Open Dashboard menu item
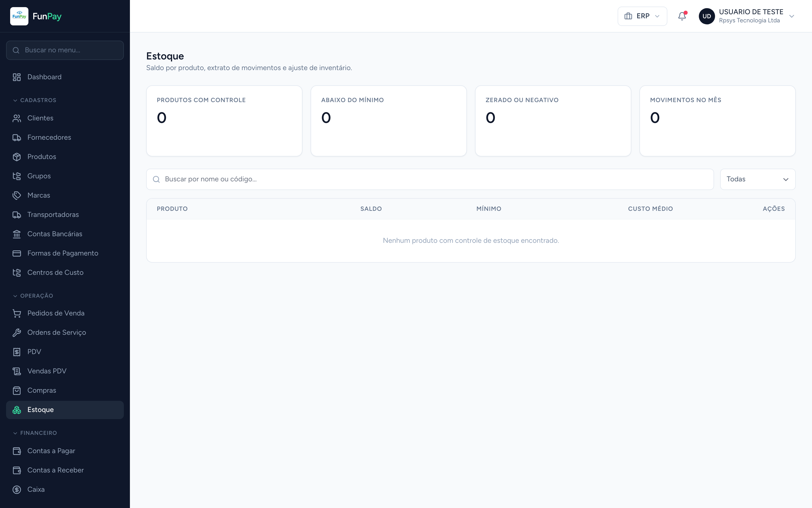This screenshot has width=812, height=508. click(65, 77)
